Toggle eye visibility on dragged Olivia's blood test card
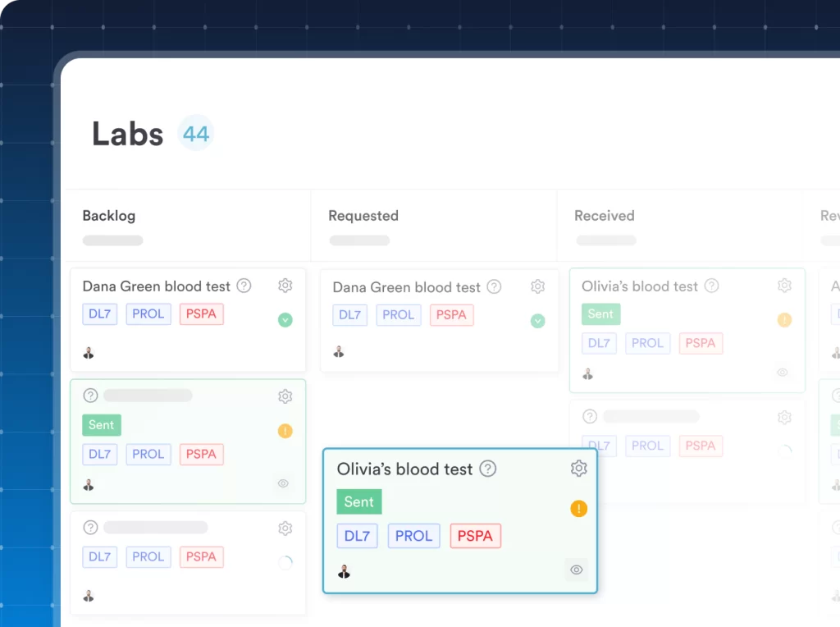The image size is (840, 627). point(577,570)
